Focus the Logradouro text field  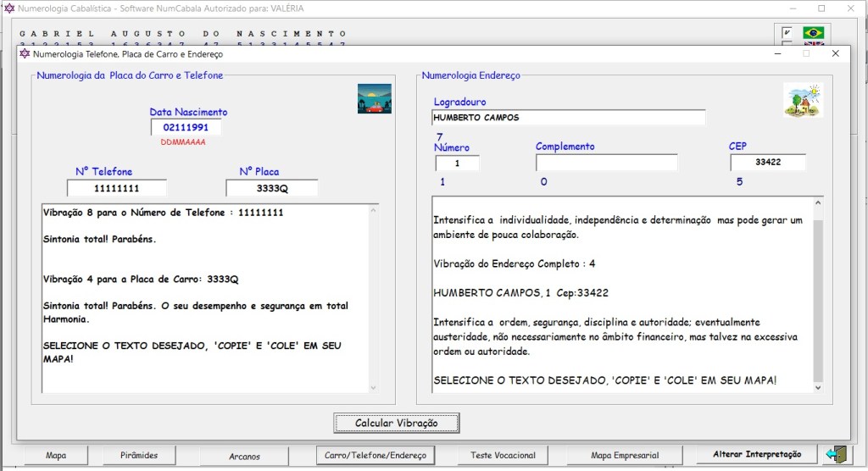[x=568, y=118]
